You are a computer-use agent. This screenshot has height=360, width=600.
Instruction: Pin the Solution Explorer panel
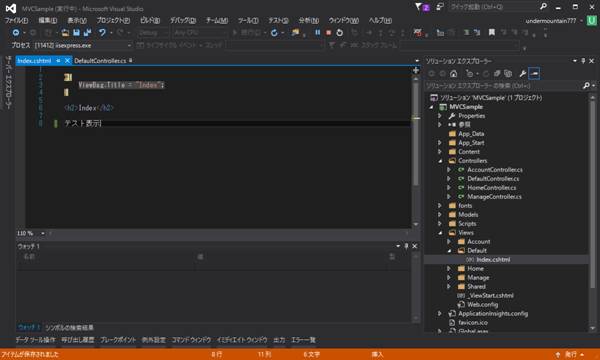pos(583,61)
